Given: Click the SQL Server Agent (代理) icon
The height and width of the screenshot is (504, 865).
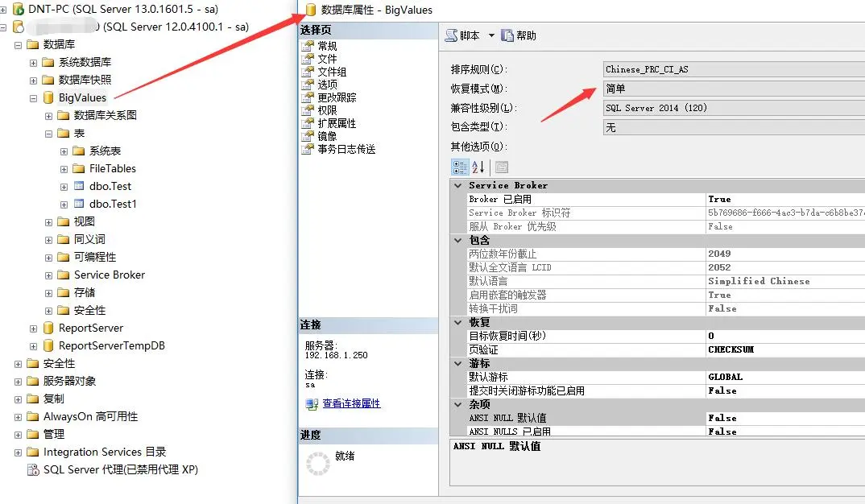Looking at the screenshot, I should coord(33,470).
